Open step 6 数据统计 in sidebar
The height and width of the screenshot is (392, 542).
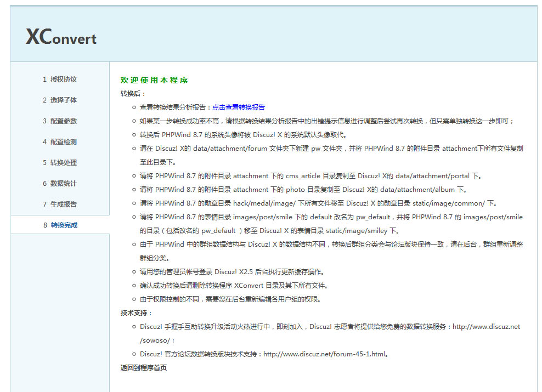pyautogui.click(x=60, y=184)
